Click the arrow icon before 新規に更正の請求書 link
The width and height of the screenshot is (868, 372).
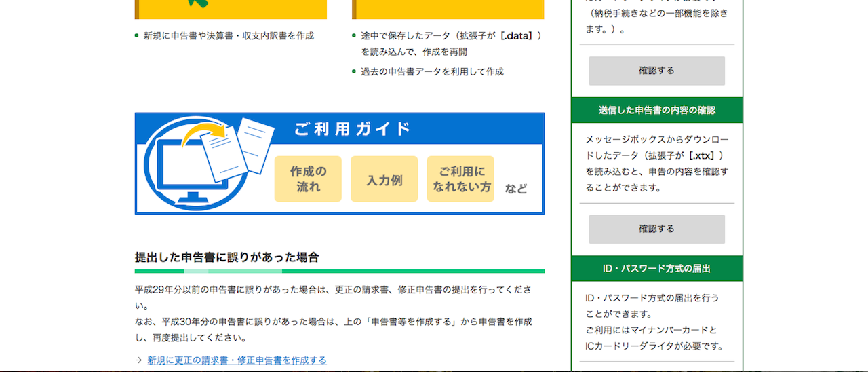click(x=138, y=360)
